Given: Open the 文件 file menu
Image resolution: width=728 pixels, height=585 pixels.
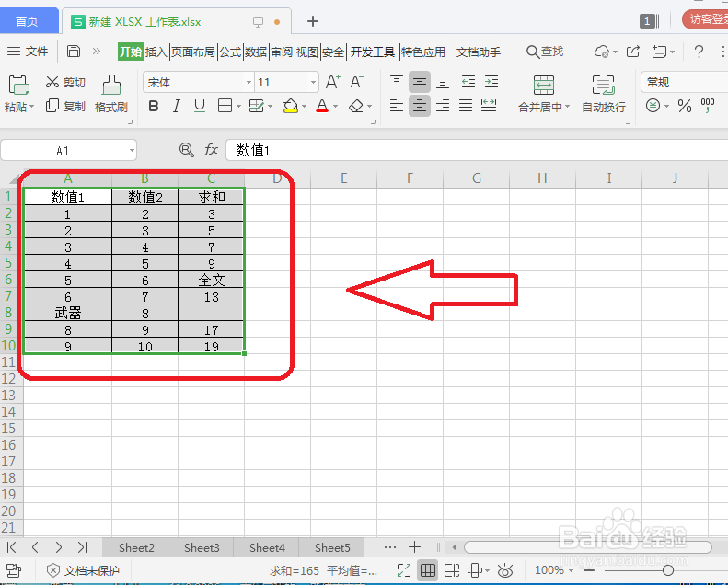Looking at the screenshot, I should (28, 51).
